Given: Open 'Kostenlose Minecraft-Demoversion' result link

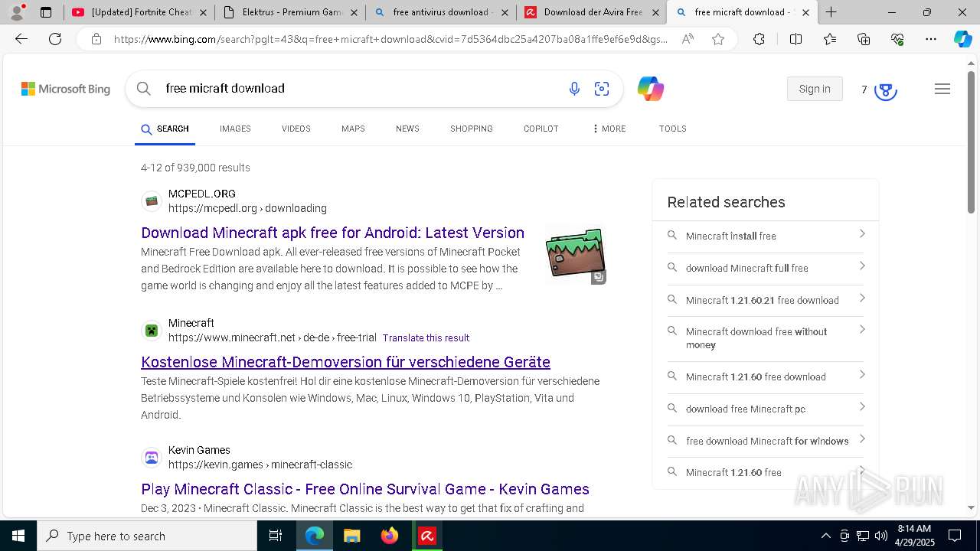Looking at the screenshot, I should tap(345, 362).
